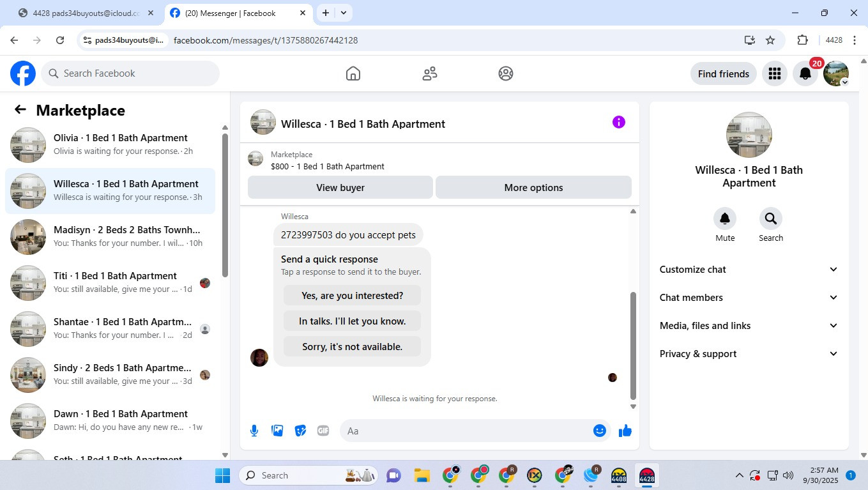Open Olivia 1 Bed 1 Bath conversation

click(x=110, y=145)
